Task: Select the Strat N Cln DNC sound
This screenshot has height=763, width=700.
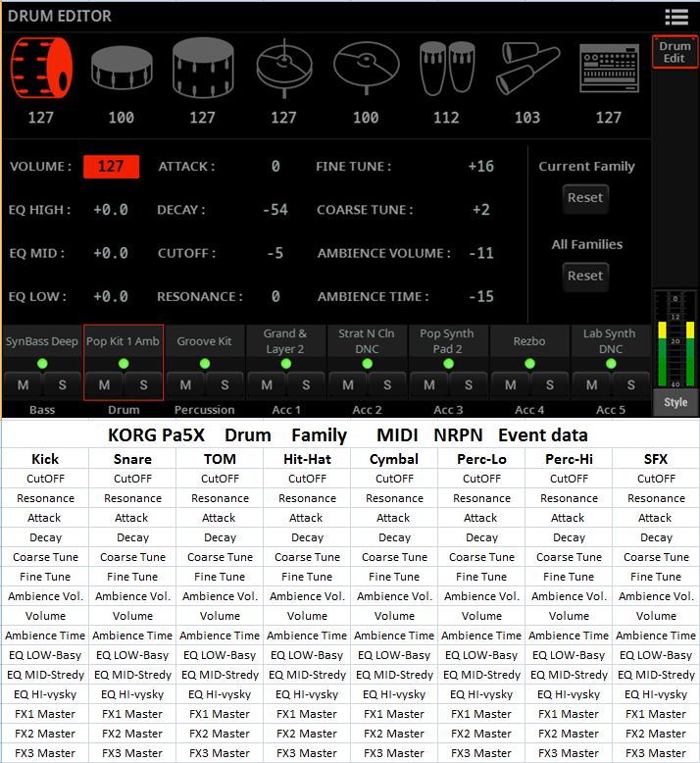Action: pos(367,341)
